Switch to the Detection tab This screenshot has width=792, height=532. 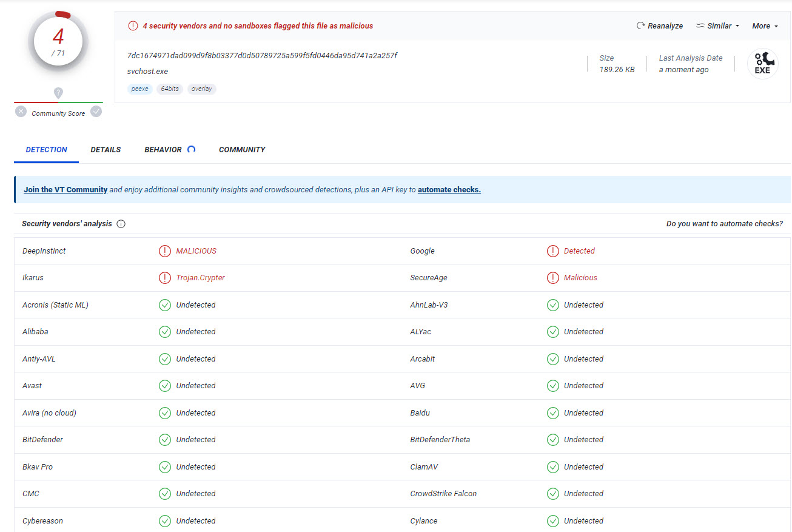click(46, 150)
